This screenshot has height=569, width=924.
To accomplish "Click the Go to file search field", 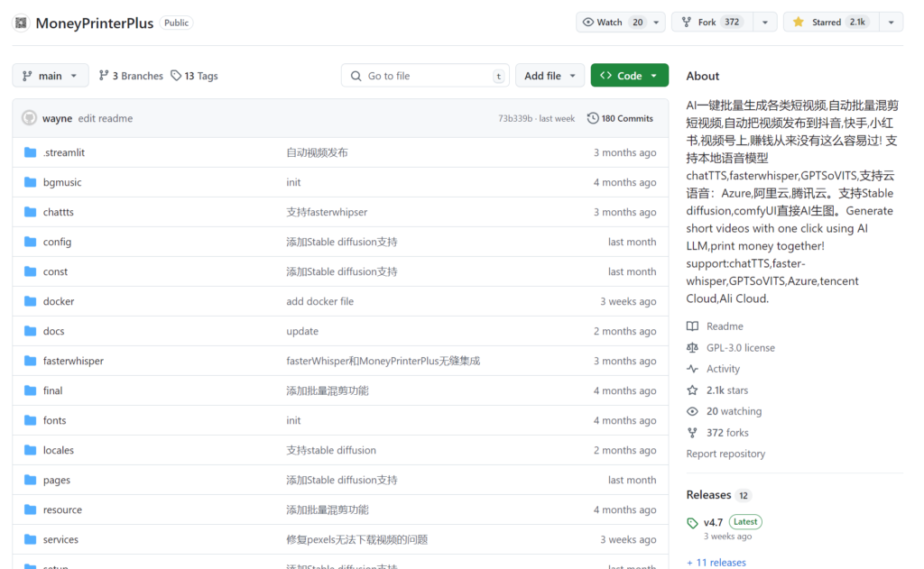I will 424,76.
